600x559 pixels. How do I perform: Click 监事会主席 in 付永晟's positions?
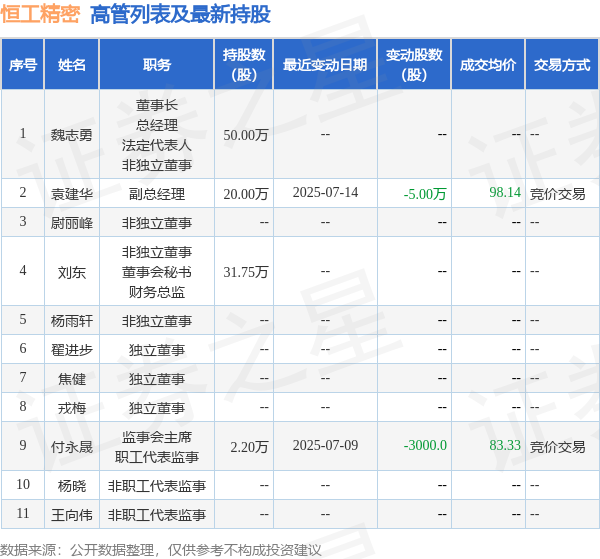157,437
